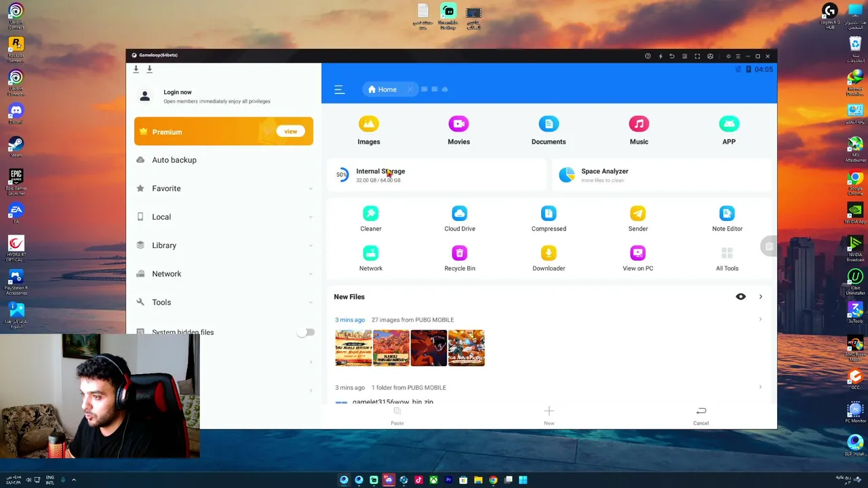Image resolution: width=868 pixels, height=488 pixels.
Task: Open the APP category
Action: 729,130
